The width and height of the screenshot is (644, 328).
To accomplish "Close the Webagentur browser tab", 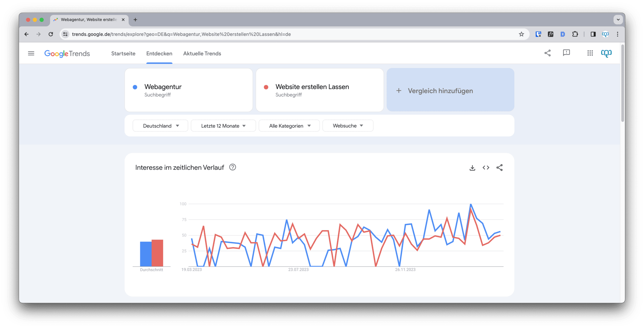I will pos(123,20).
